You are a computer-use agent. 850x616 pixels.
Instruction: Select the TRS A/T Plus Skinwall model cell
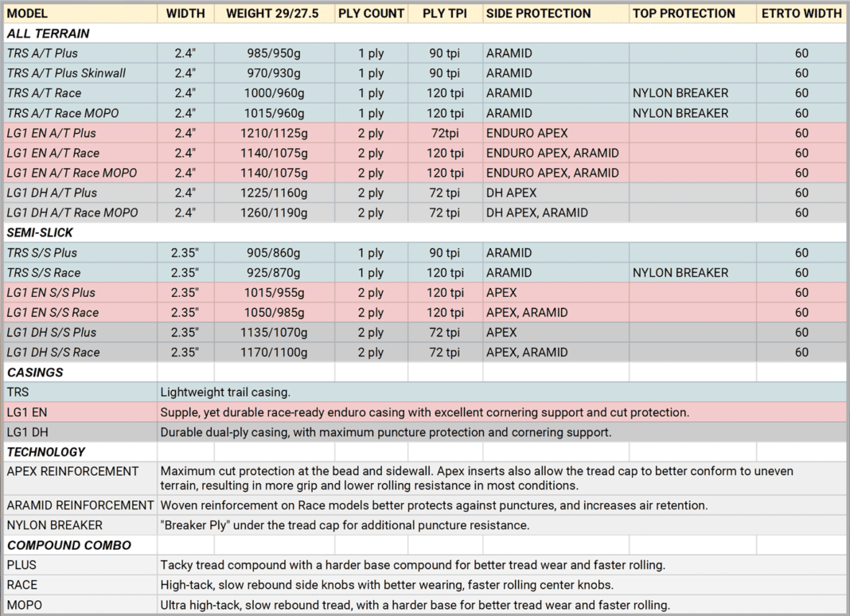66,73
